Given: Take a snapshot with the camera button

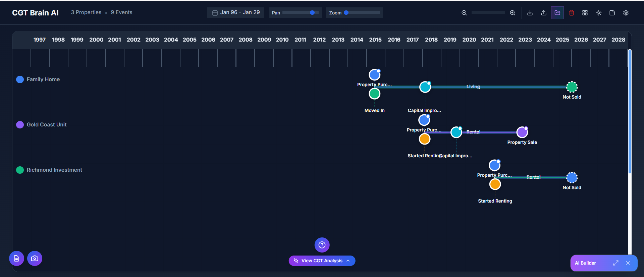Looking at the screenshot, I should (35, 259).
